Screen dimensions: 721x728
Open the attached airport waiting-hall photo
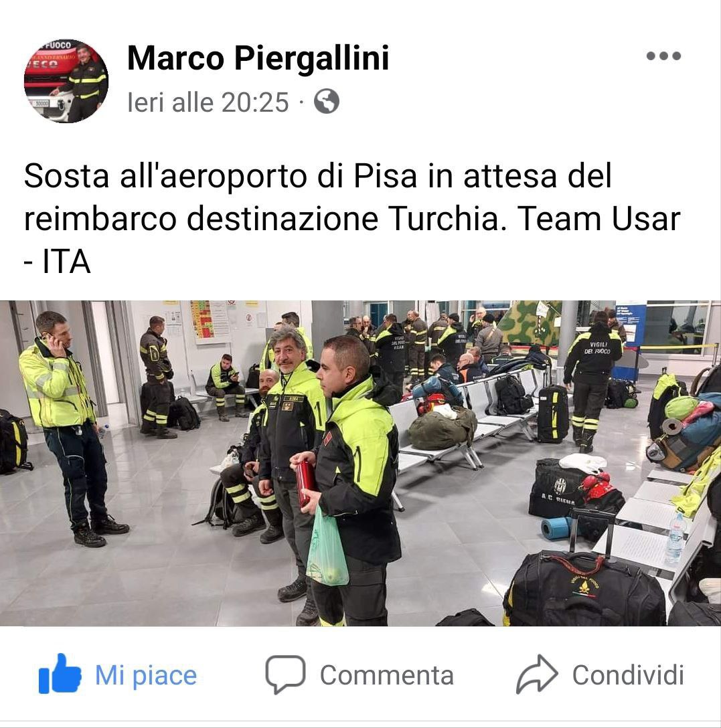pyautogui.click(x=360, y=463)
